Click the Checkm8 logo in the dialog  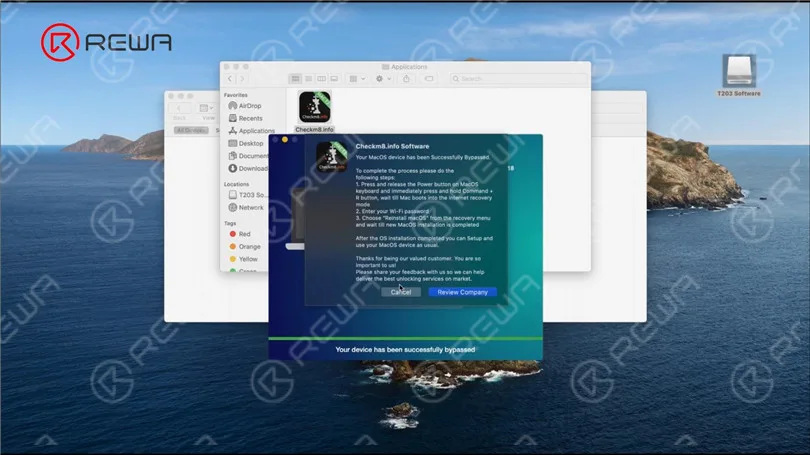[332, 156]
